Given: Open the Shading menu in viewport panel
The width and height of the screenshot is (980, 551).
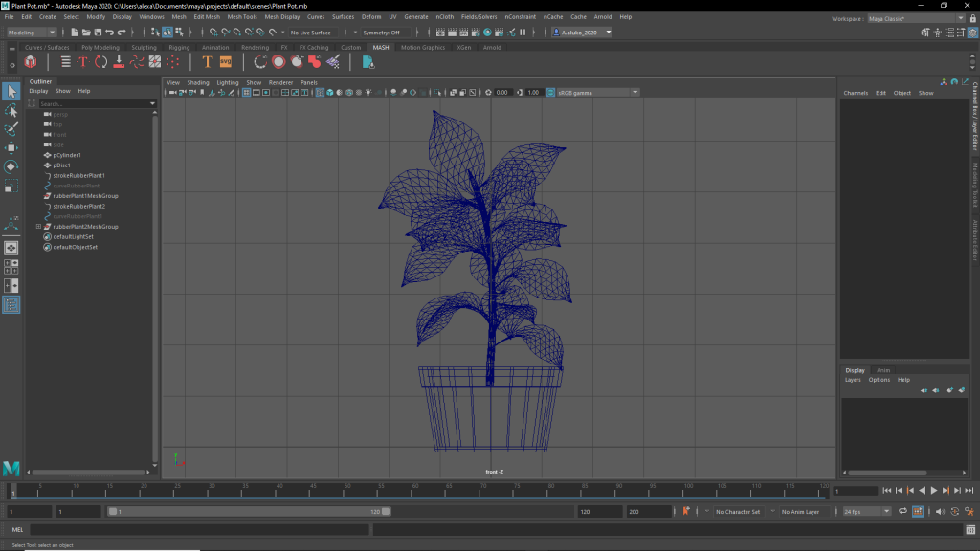Looking at the screenshot, I should (197, 83).
